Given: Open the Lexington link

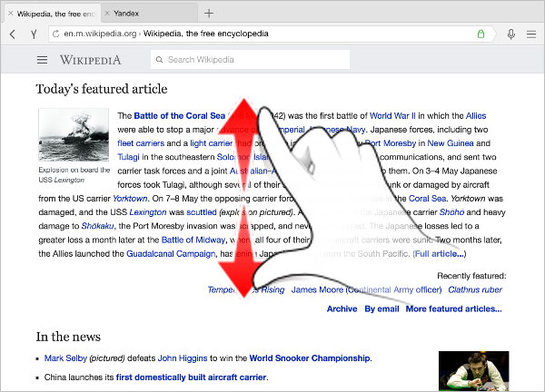Looking at the screenshot, I should [148, 212].
